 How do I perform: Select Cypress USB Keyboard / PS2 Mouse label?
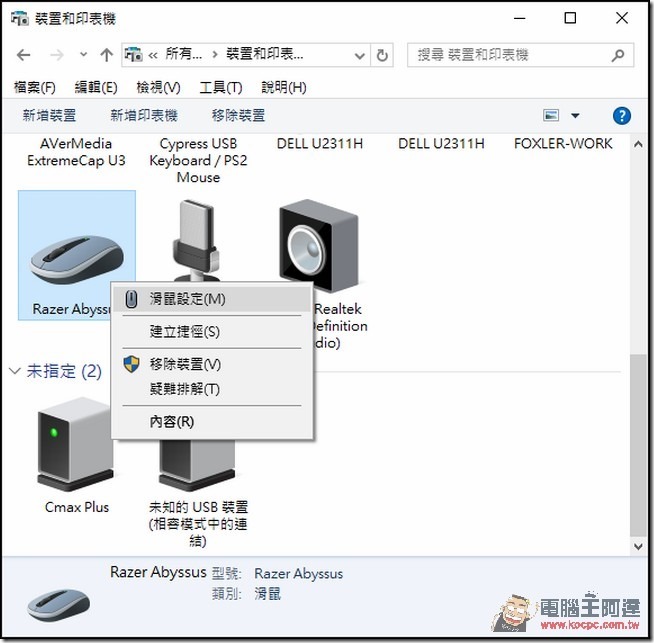coord(198,161)
